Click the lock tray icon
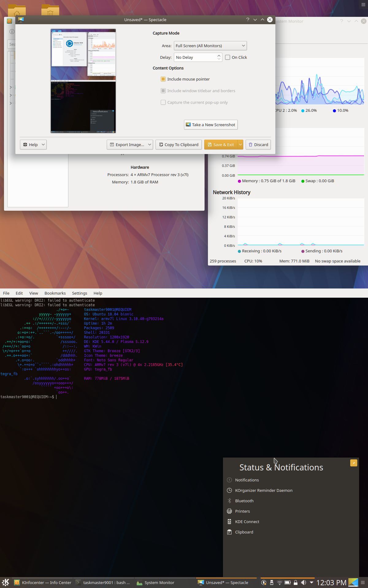Screen dimensions: 368x588 point(296,582)
